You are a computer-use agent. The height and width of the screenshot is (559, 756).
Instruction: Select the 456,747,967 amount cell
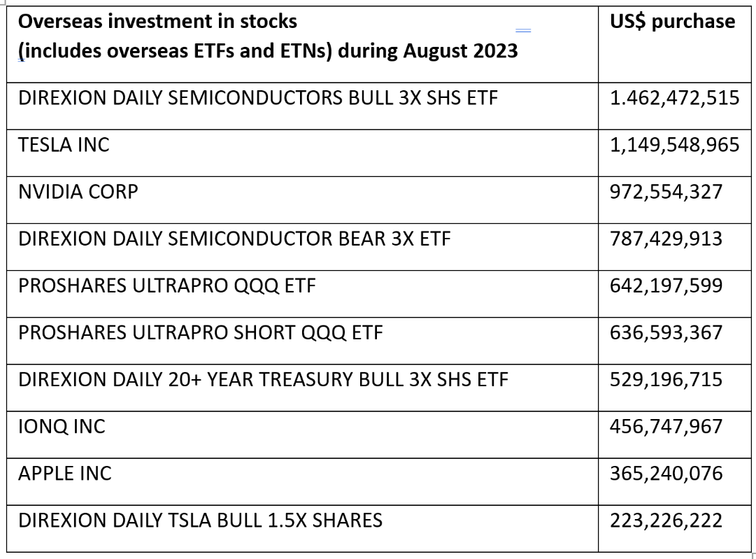pyautogui.click(x=666, y=426)
